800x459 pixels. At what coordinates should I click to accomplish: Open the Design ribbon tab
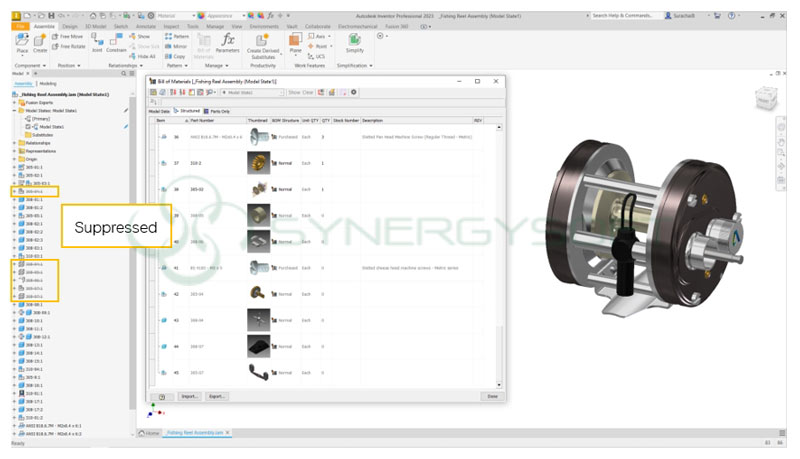click(69, 26)
